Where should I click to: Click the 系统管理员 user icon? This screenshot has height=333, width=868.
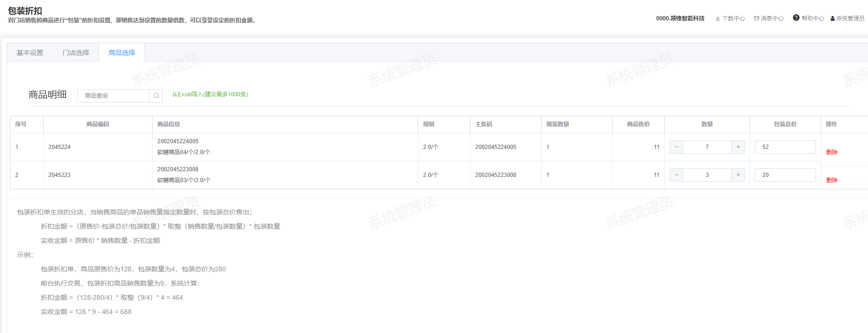tap(832, 18)
